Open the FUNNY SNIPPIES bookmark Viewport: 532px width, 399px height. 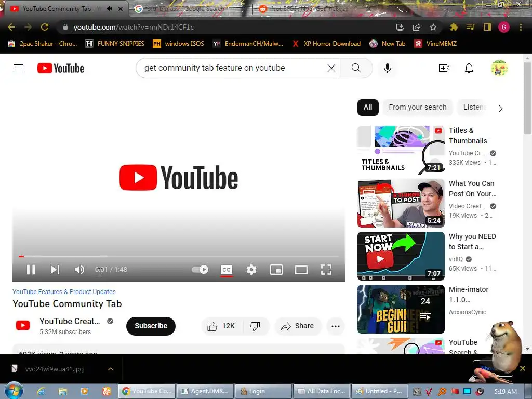pyautogui.click(x=115, y=44)
